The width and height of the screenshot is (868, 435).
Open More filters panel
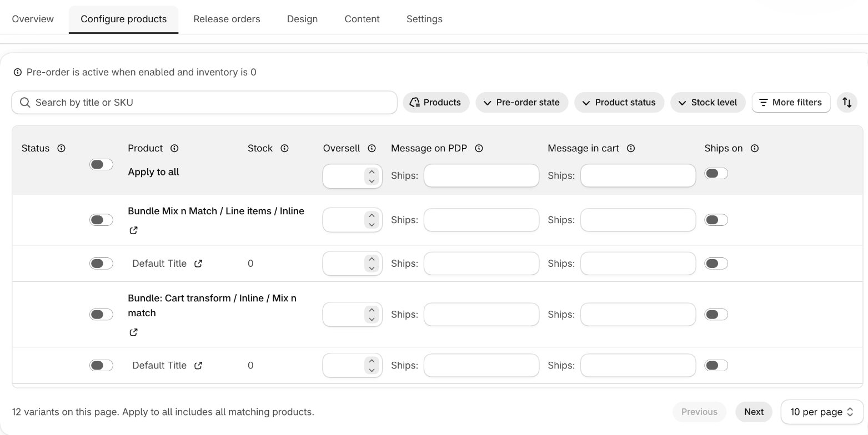tap(791, 102)
